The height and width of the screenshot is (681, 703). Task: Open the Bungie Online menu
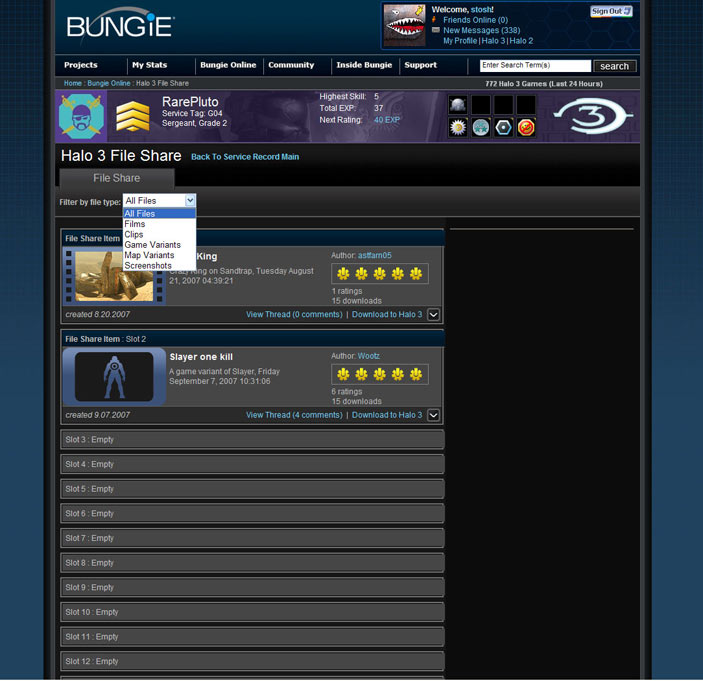point(228,65)
